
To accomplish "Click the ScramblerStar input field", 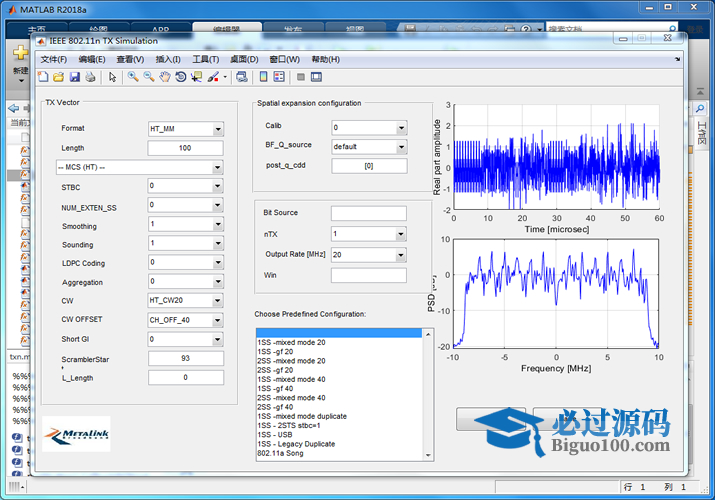I will (186, 358).
